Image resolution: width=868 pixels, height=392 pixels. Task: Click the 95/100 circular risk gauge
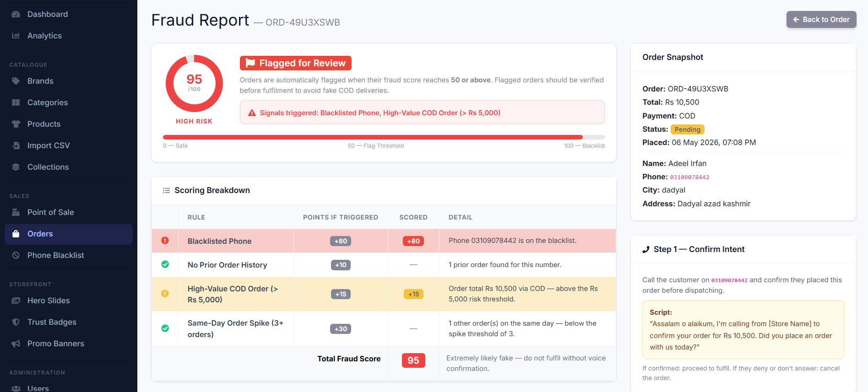point(194,84)
